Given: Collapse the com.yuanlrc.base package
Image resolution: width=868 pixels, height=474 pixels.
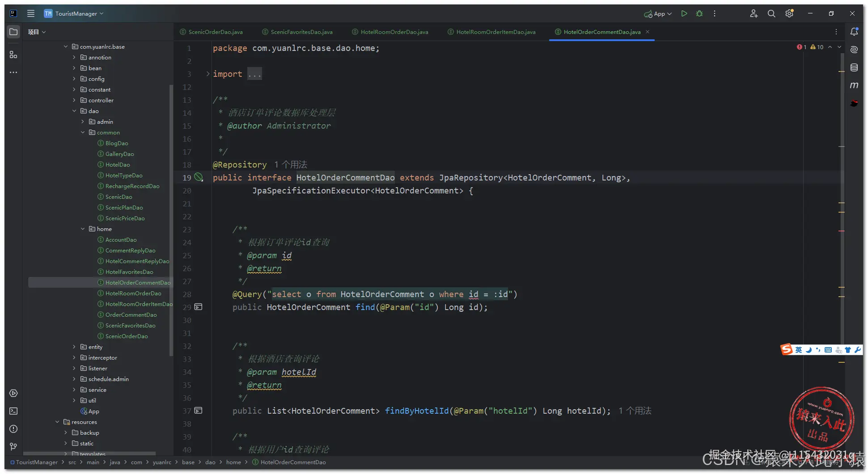Looking at the screenshot, I should pyautogui.click(x=66, y=46).
